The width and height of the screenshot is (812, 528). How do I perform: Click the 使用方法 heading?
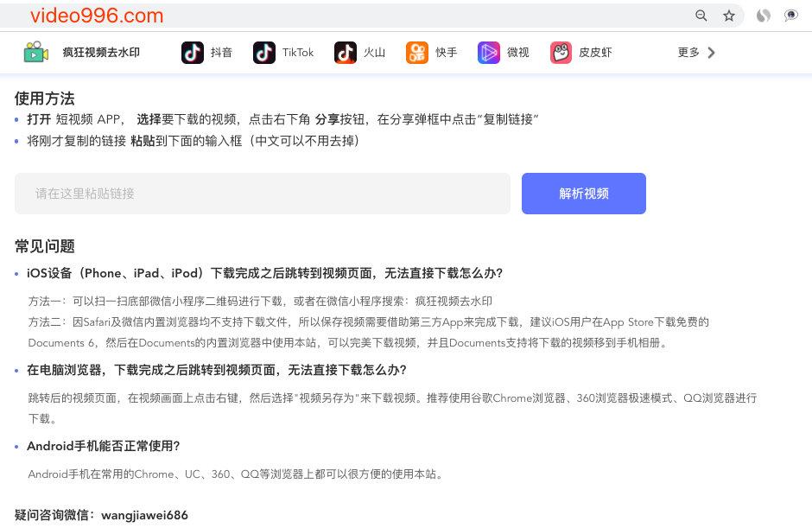point(45,99)
